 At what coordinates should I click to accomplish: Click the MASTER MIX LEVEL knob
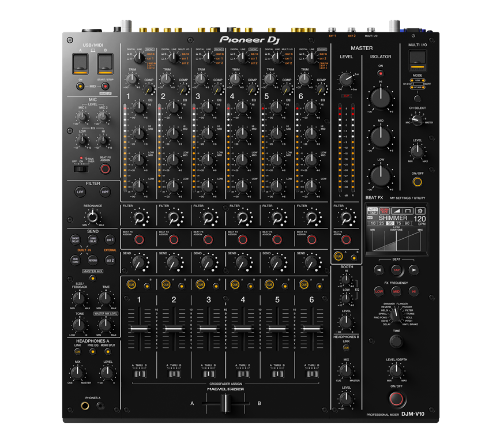tap(106, 325)
